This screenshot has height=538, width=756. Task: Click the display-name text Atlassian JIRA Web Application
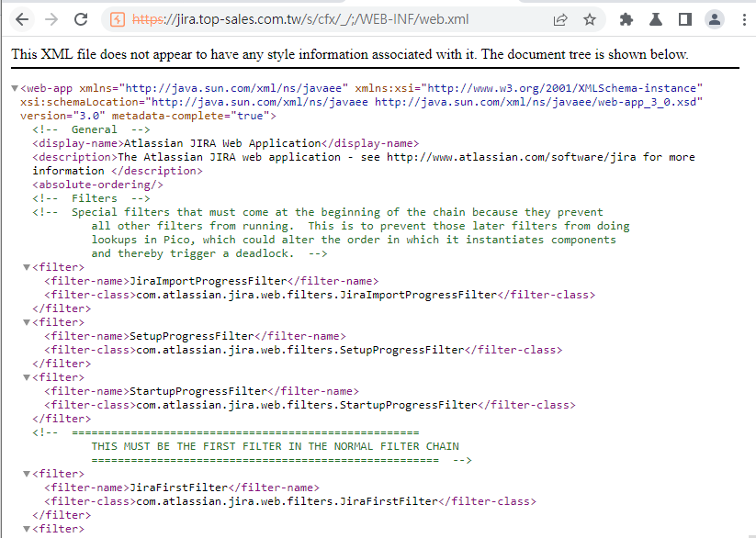[x=222, y=143]
